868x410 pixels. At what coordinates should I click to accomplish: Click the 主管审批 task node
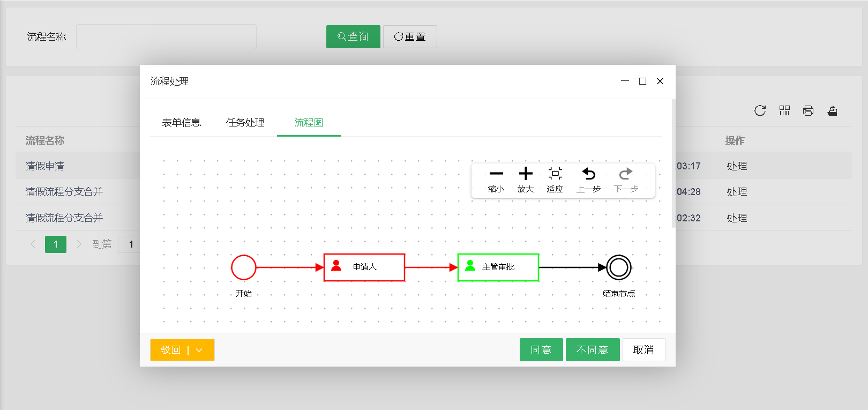(x=498, y=267)
